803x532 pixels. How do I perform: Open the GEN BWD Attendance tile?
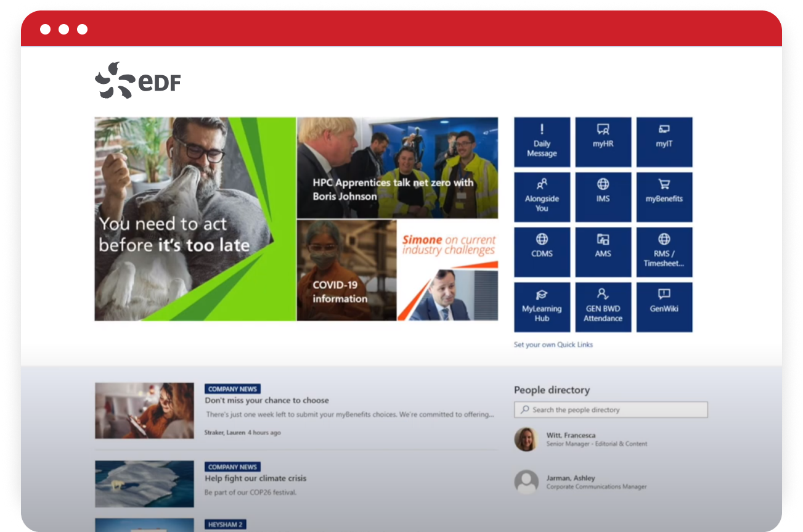click(x=603, y=307)
